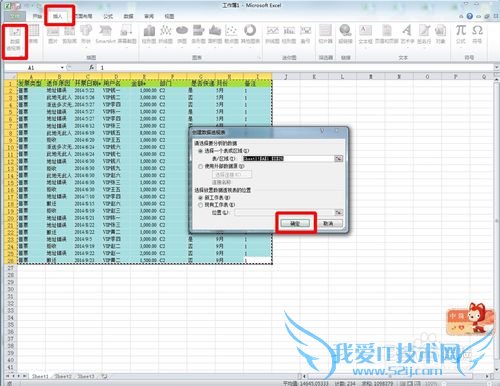Expand the formula bar with its end arrow
The image size is (500, 386).
click(496, 68)
